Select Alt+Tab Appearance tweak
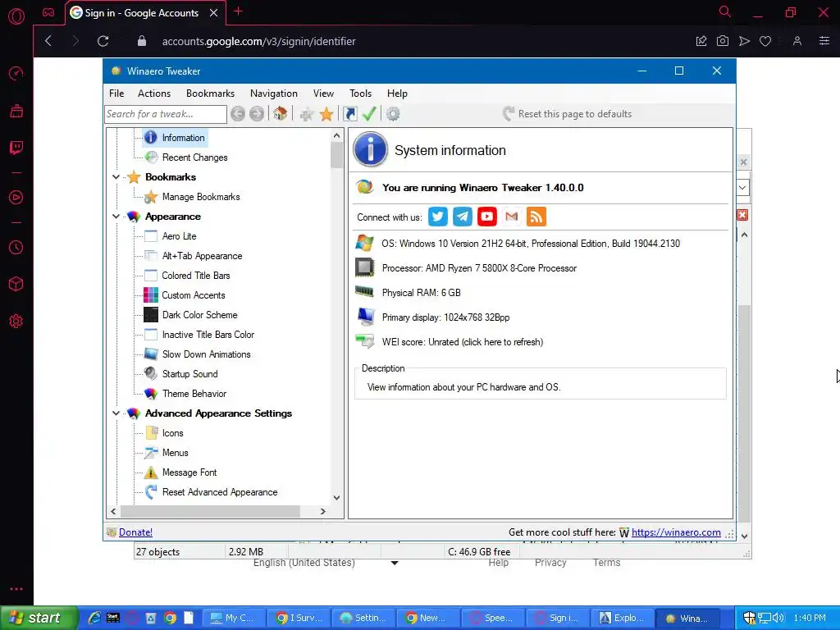This screenshot has width=840, height=630. pos(202,256)
